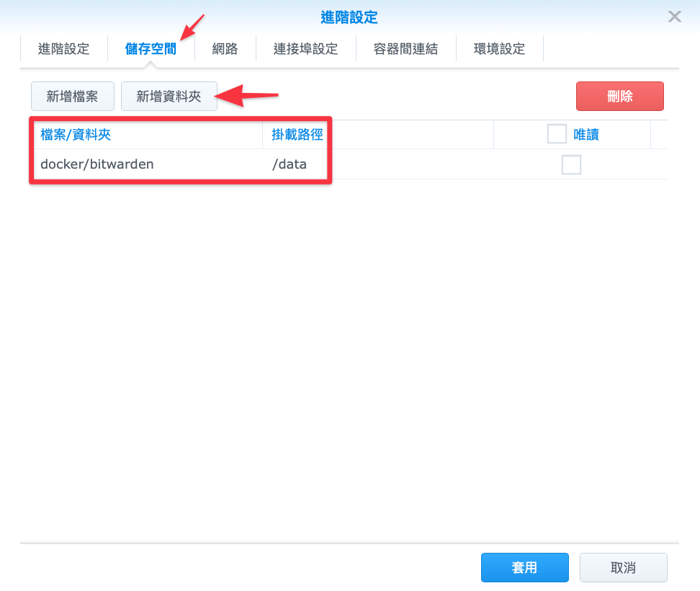Close the 進階設定 dialog with the X
This screenshot has width=700, height=591.
(674, 17)
